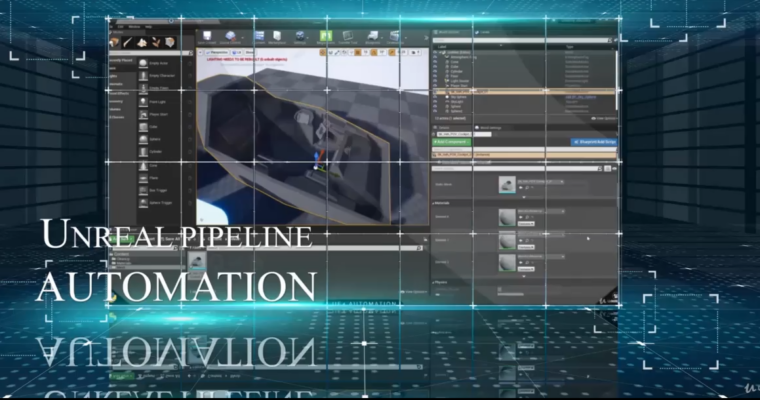Screen dimensions: 760x400
Task: Click the Plane primitive icon
Action: (143, 178)
